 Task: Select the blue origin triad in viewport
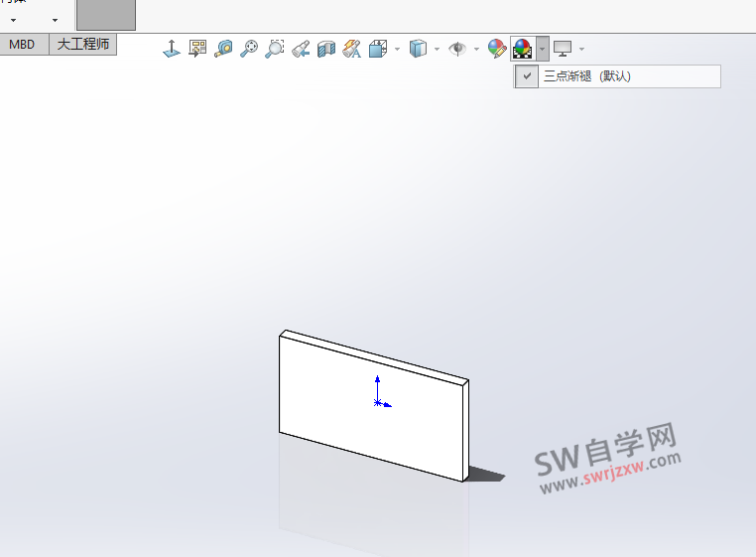pos(382,392)
